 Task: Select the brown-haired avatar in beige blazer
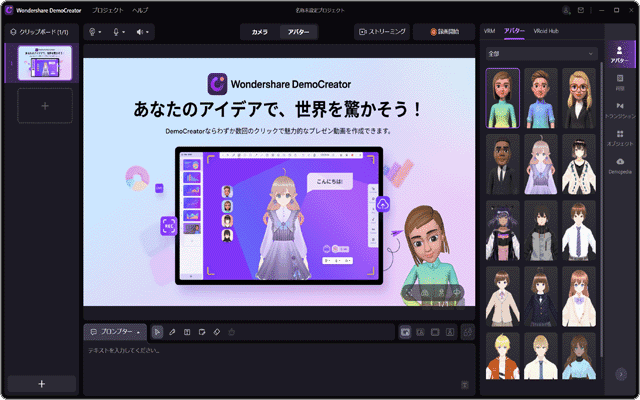502,296
